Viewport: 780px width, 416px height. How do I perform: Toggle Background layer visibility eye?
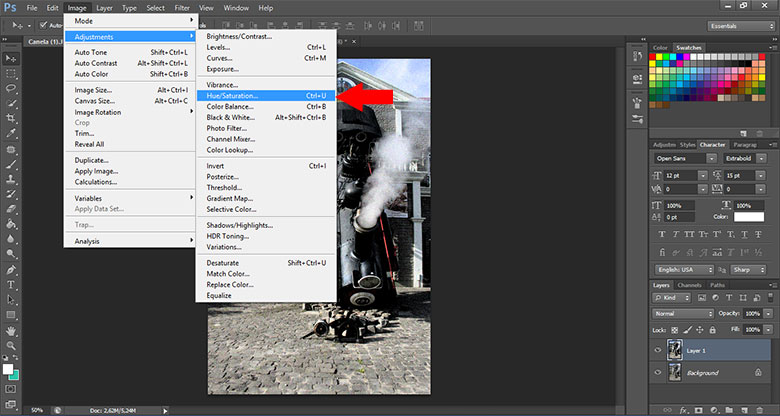(656, 372)
